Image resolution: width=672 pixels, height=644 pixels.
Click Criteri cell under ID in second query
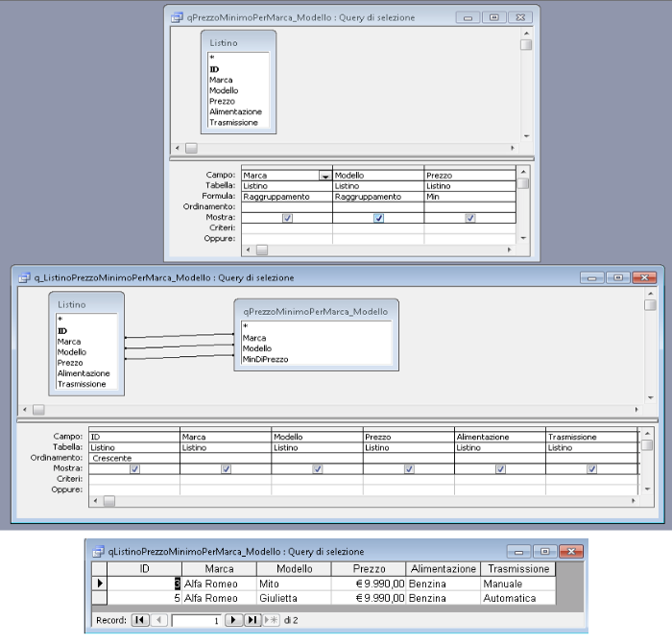click(134, 479)
